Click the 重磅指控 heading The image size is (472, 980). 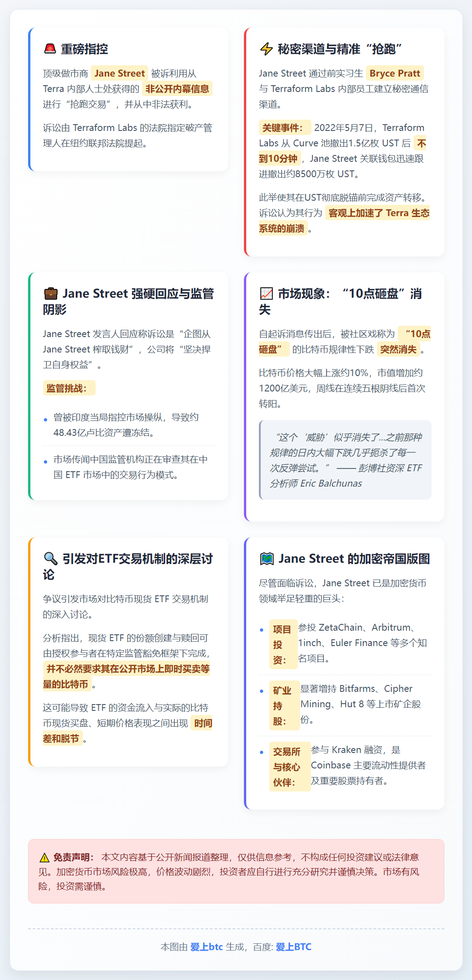pos(84,49)
